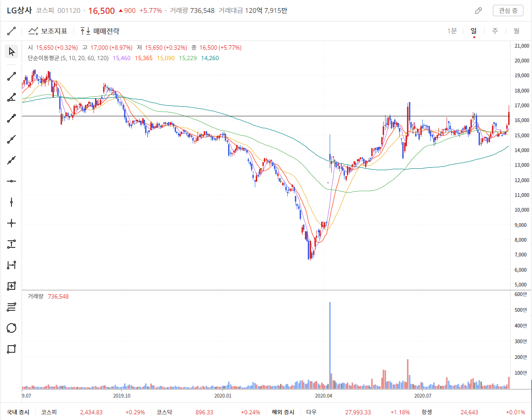Click the 국내 증시 ticker label

18,412
